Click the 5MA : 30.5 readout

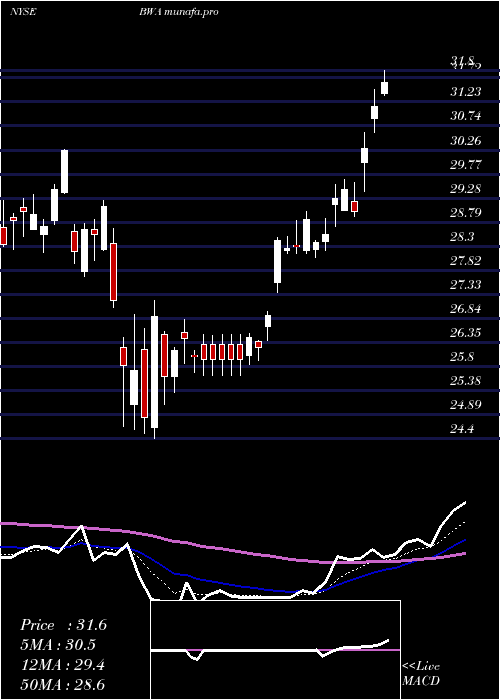pos(58,645)
